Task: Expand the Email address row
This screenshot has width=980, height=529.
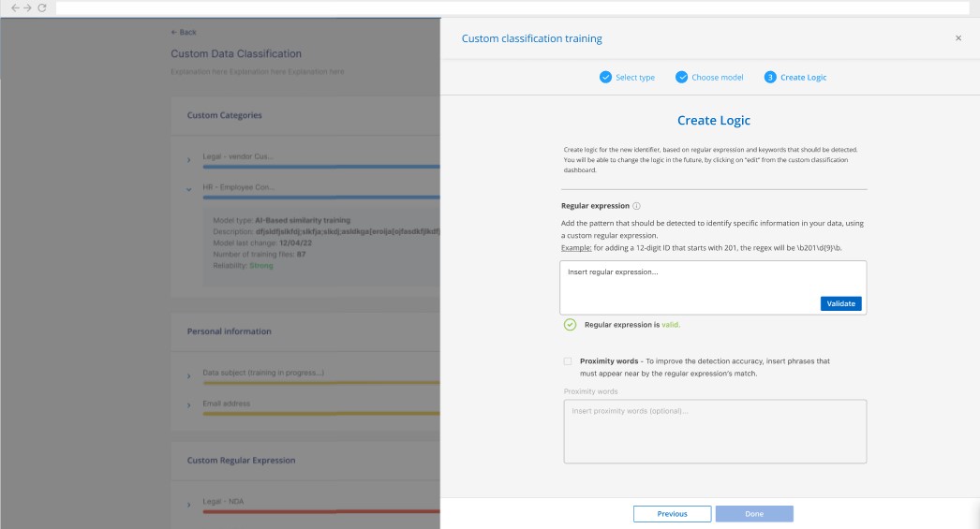Action: click(188, 405)
